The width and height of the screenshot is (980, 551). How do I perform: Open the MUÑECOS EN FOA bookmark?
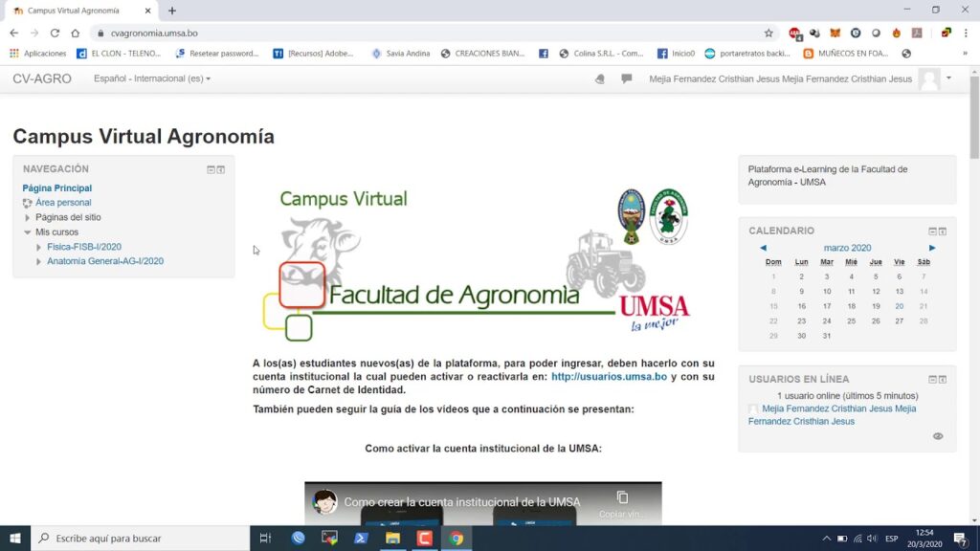point(846,54)
